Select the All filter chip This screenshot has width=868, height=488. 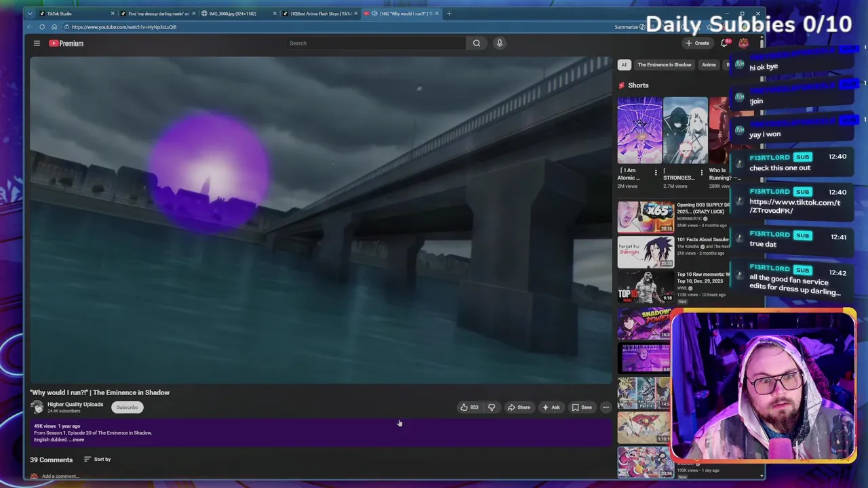pos(624,65)
